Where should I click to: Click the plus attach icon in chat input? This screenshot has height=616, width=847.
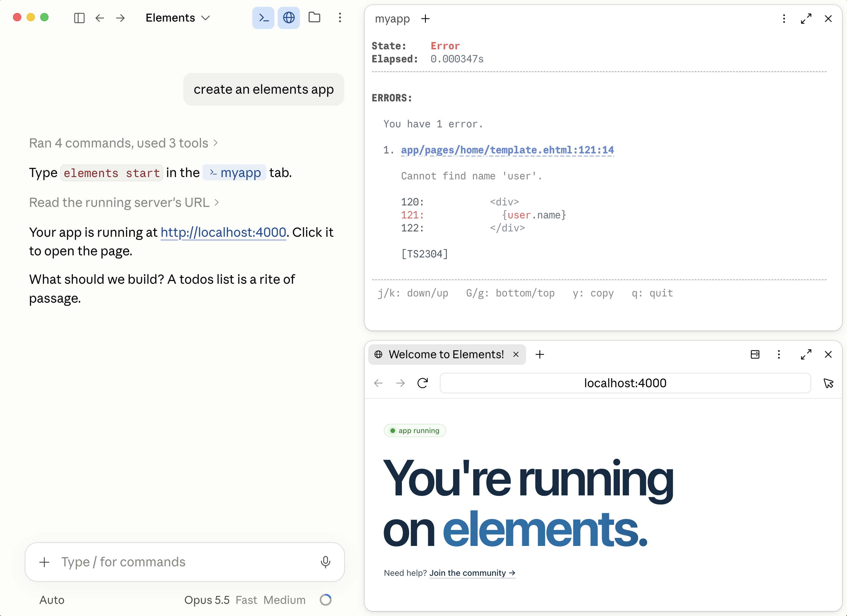44,562
